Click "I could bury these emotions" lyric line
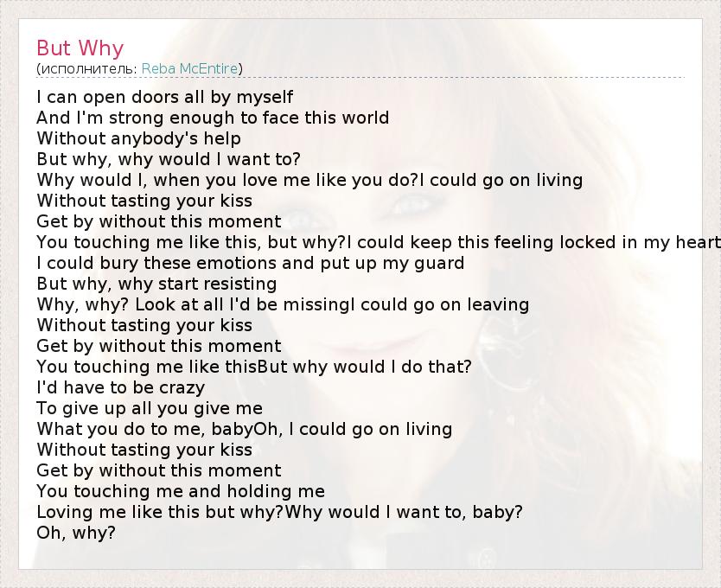This screenshot has height=588, width=721. tap(251, 263)
